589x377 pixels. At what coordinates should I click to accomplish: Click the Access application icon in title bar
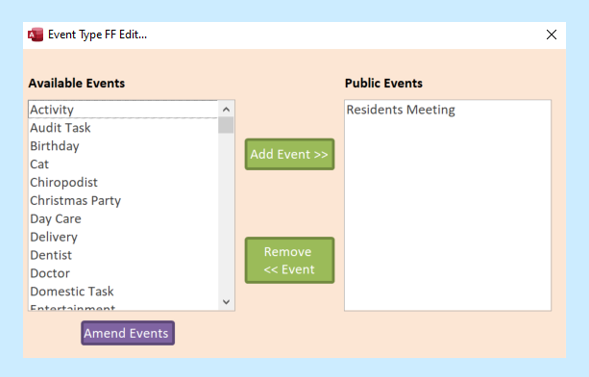35,35
